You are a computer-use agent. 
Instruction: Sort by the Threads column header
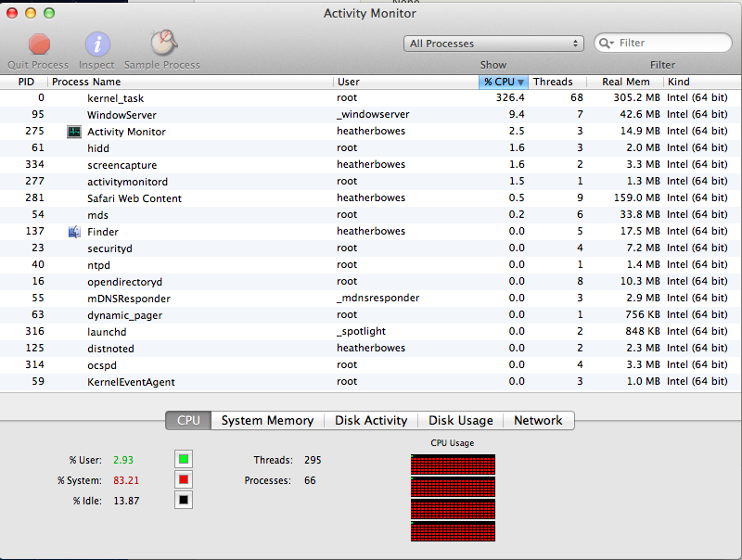point(557,82)
